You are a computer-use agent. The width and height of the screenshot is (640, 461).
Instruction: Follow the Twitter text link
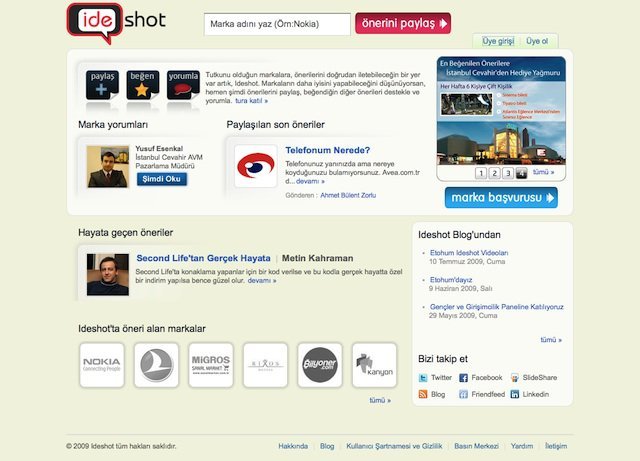point(441,378)
